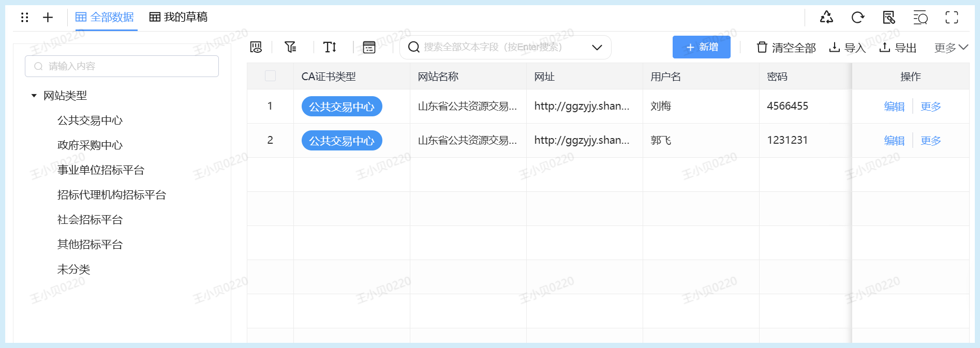980x348 pixels.
Task: Click into the 搜索全部文本字段 search box
Action: [x=504, y=47]
